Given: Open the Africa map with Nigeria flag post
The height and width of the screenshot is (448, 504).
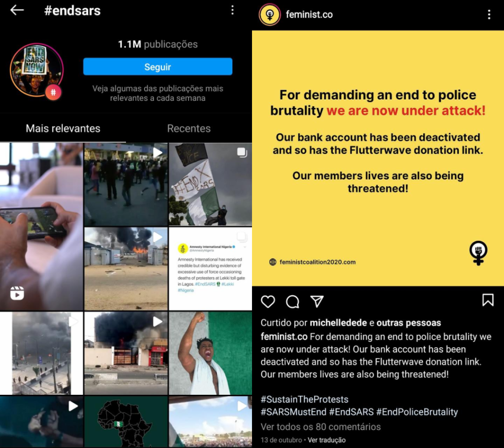Looking at the screenshot, I should pos(126,421).
